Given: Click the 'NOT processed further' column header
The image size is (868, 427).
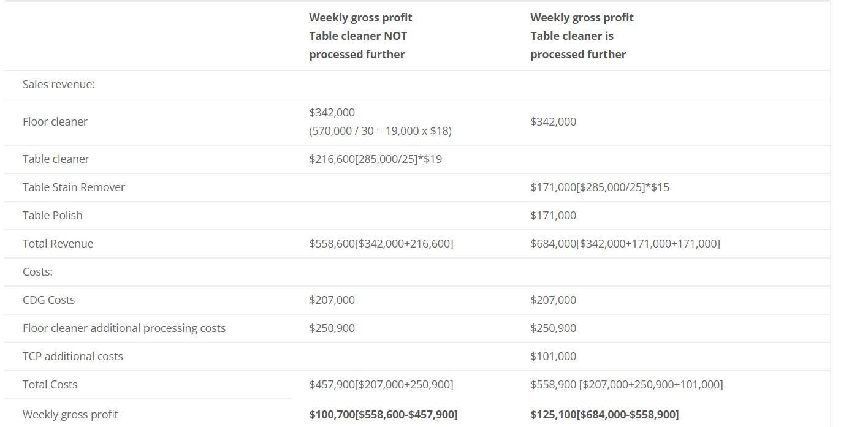Looking at the screenshot, I should pos(361,36).
